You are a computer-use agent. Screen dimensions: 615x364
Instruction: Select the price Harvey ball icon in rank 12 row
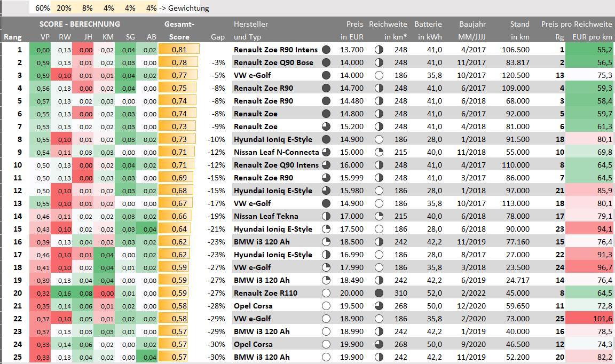pyautogui.click(x=326, y=191)
